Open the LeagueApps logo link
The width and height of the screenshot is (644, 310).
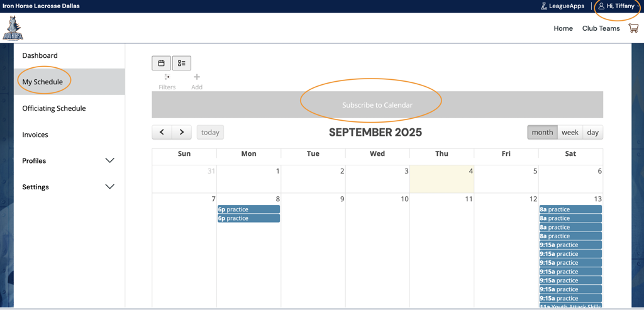pyautogui.click(x=562, y=6)
